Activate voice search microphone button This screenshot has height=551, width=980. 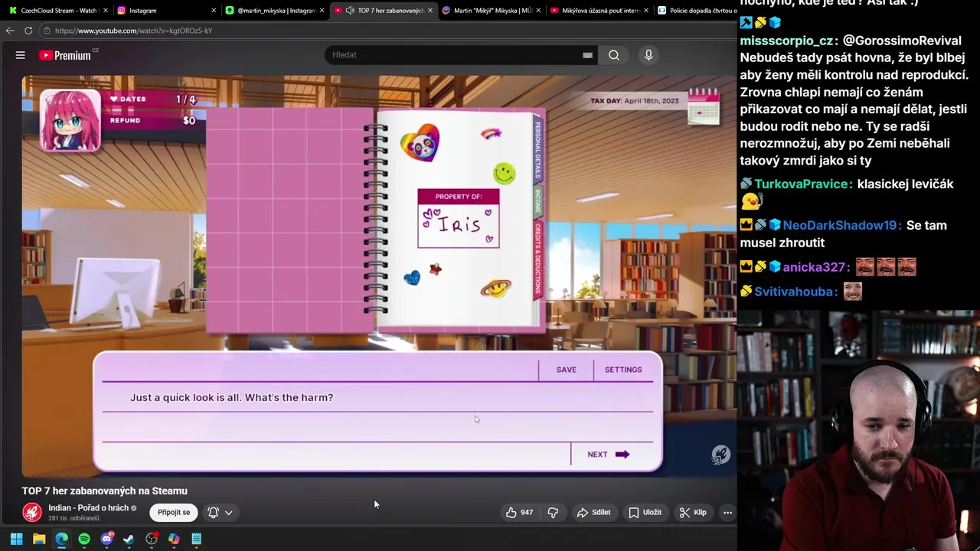[648, 55]
